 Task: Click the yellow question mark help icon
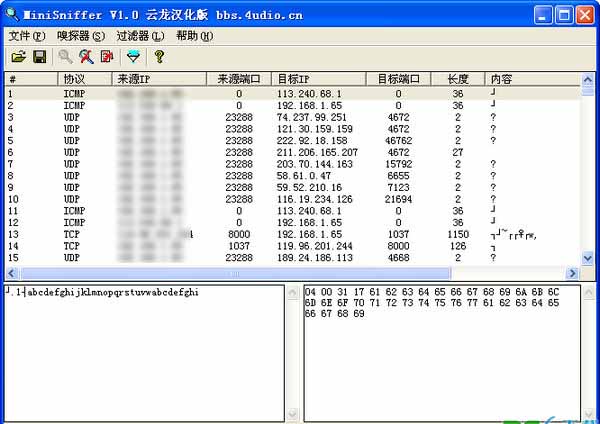(158, 57)
